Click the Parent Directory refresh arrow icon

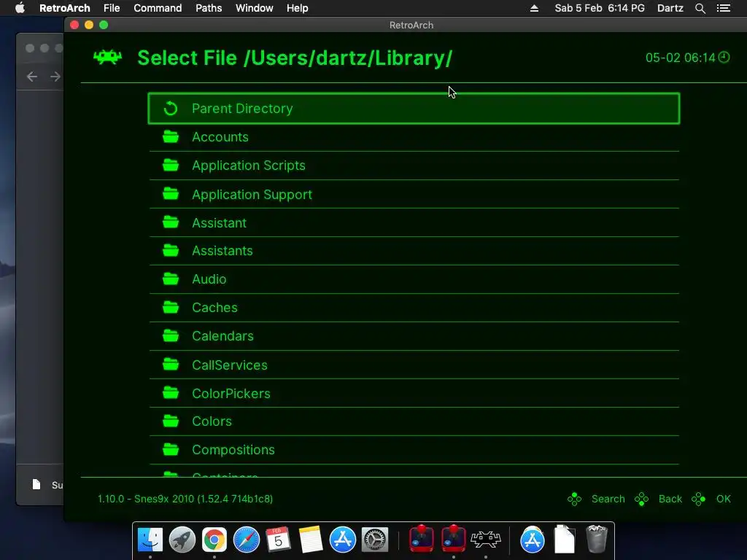point(171,109)
